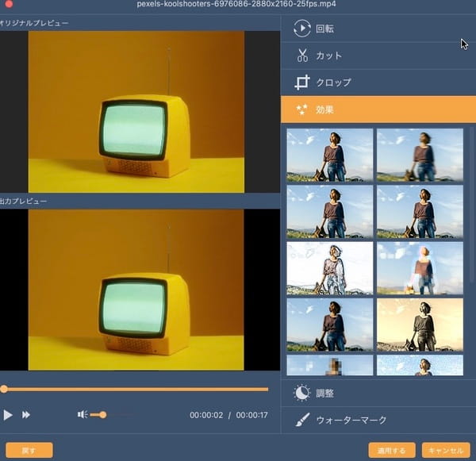Adjust the volume slider knob

[x=103, y=414]
